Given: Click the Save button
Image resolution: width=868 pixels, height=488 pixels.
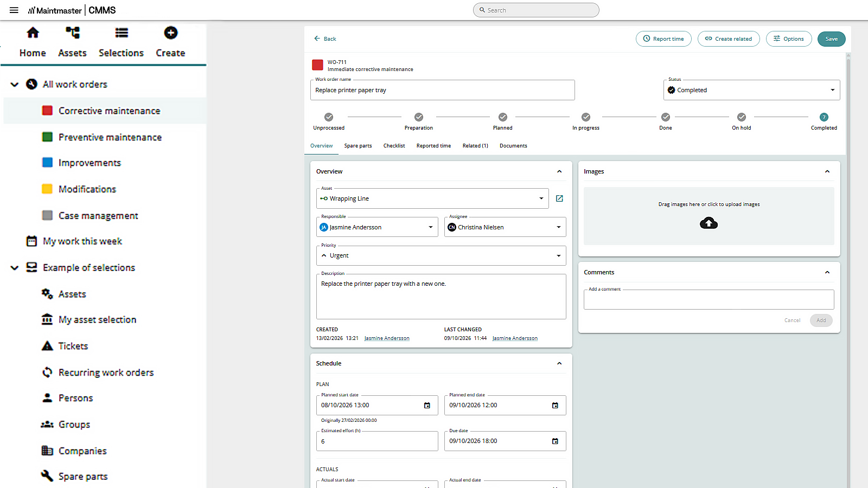Looking at the screenshot, I should [x=832, y=39].
